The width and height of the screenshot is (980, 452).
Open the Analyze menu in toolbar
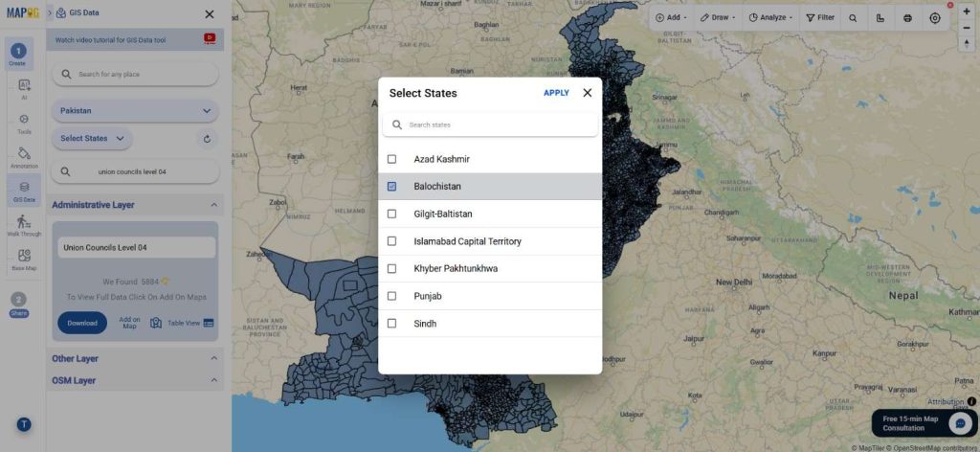click(770, 17)
